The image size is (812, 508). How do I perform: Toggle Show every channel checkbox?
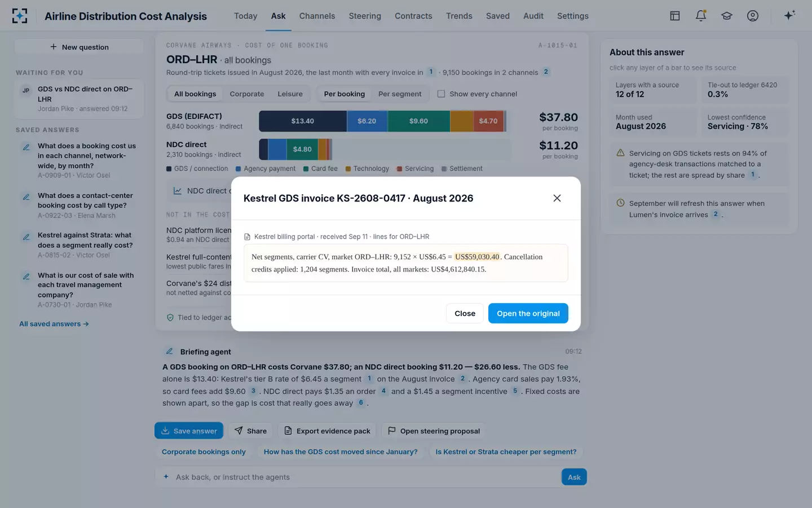441,94
